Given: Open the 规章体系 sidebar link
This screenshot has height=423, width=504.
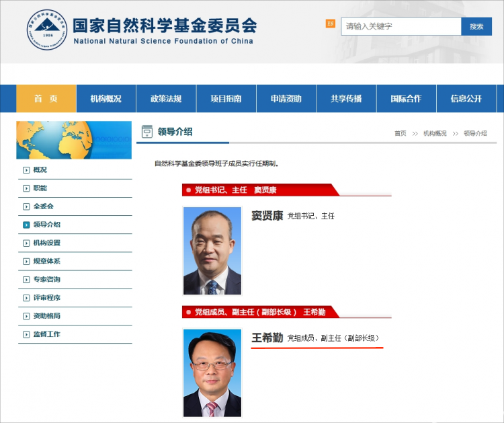Looking at the screenshot, I should [46, 261].
